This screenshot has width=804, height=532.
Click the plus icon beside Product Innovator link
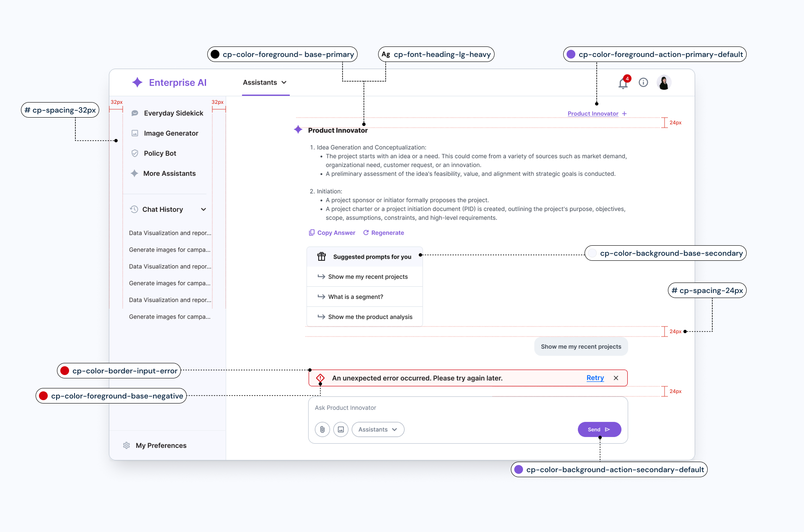pyautogui.click(x=624, y=113)
